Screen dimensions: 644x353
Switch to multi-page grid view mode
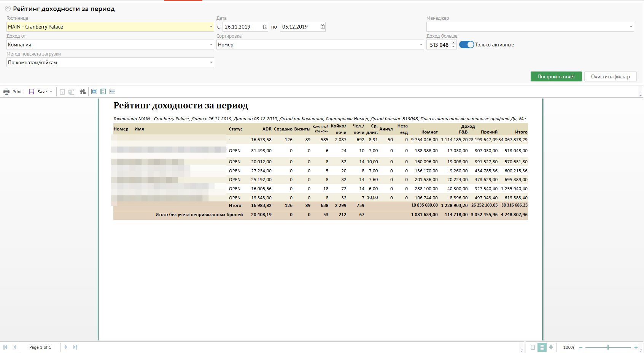[x=551, y=347]
